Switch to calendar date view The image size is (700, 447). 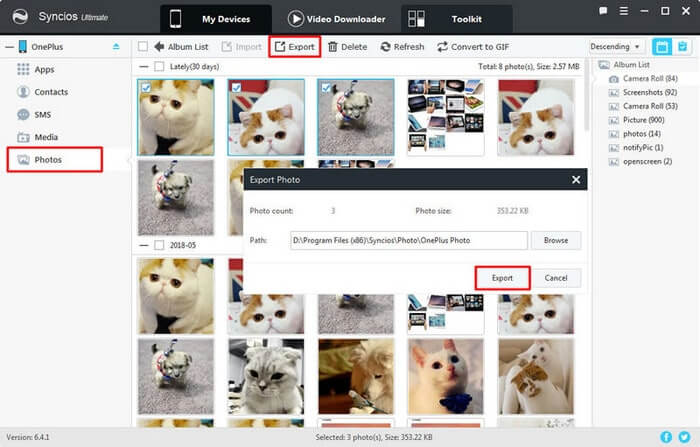pyautogui.click(x=662, y=46)
